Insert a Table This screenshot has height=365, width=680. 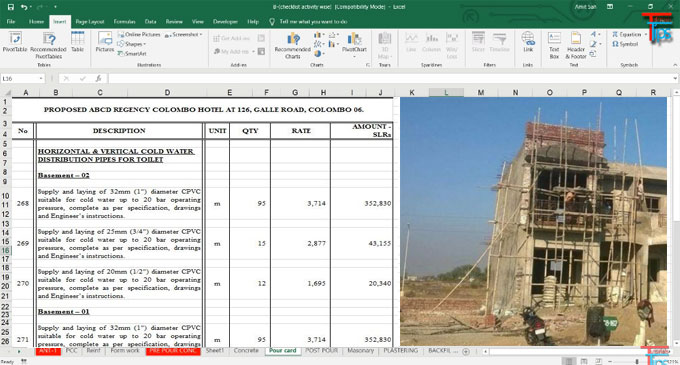click(78, 42)
